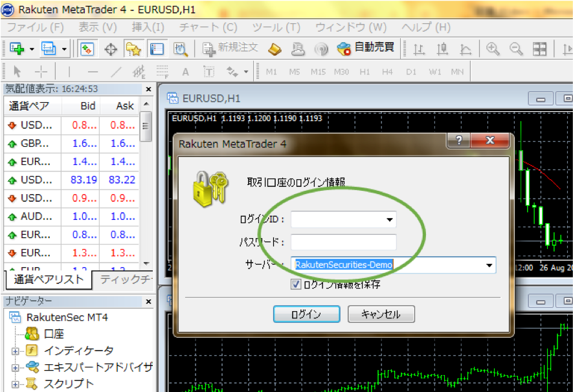This screenshot has height=392, width=573.
Task: Set timeframe to M1
Action: 271,72
